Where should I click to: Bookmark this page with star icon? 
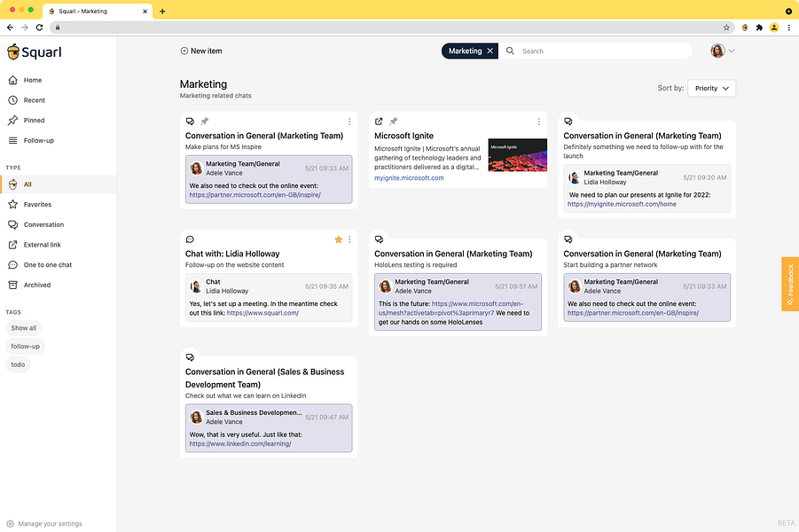point(726,27)
